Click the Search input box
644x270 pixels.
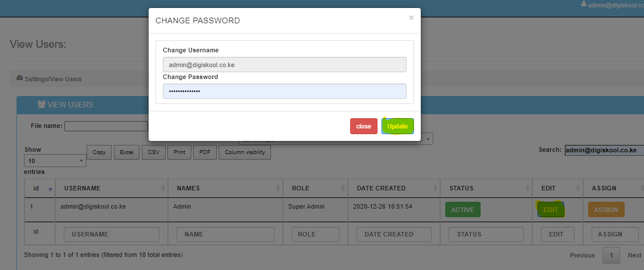pos(604,150)
